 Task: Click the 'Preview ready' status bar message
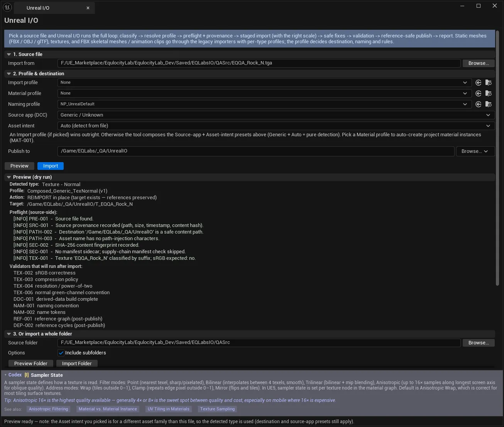[179, 422]
